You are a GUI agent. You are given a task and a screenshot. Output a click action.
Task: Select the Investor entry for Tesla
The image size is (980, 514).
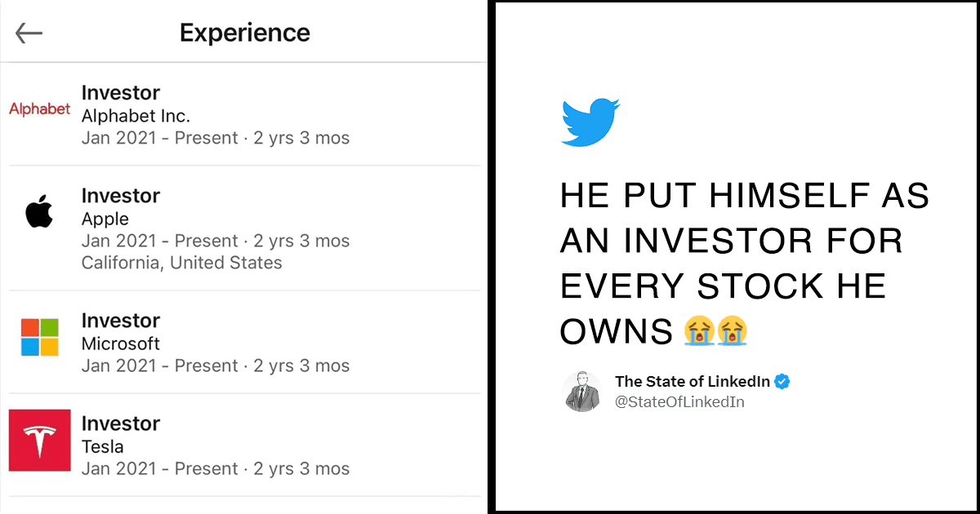coord(121,423)
